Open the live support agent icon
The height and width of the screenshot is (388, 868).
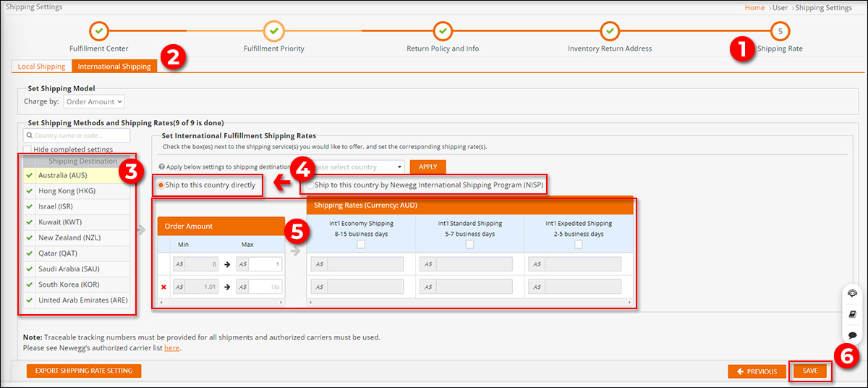coord(852,293)
